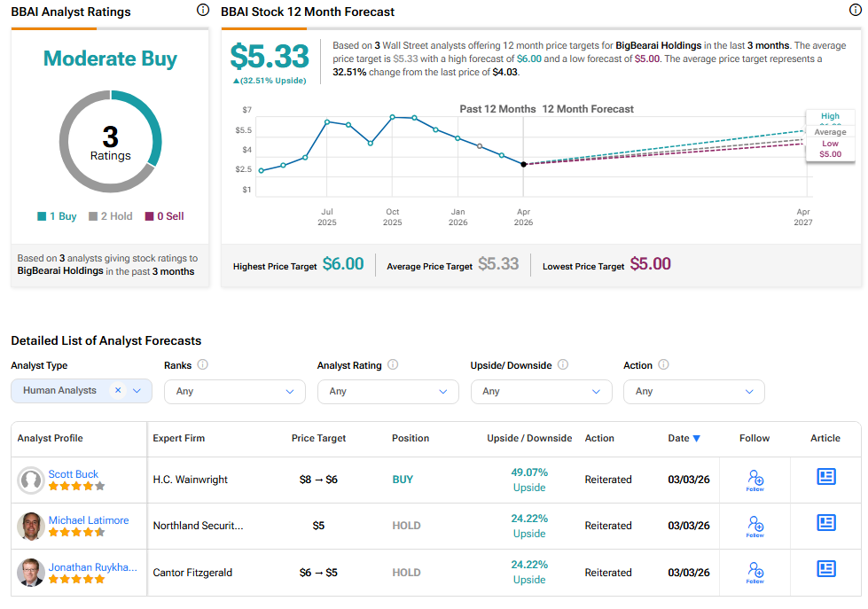Viewport: 868px width, 609px height.
Task: Open the Analyst Rating dropdown
Action: coord(387,392)
